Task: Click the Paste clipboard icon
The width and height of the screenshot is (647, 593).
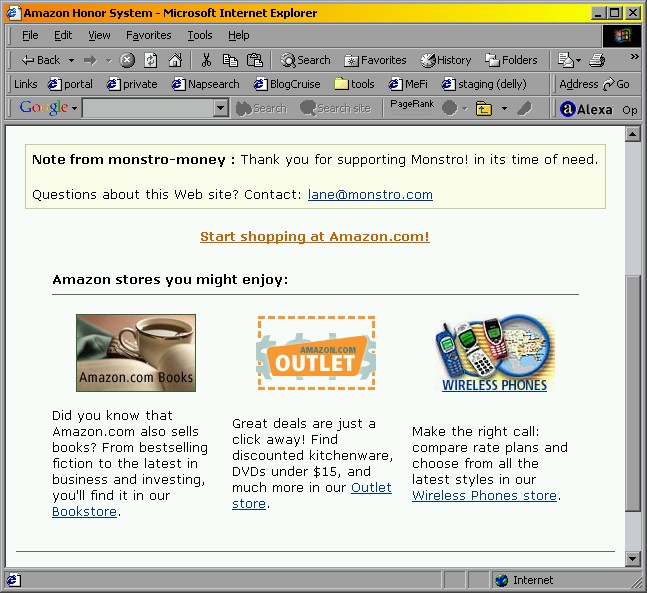Action: pyautogui.click(x=254, y=60)
